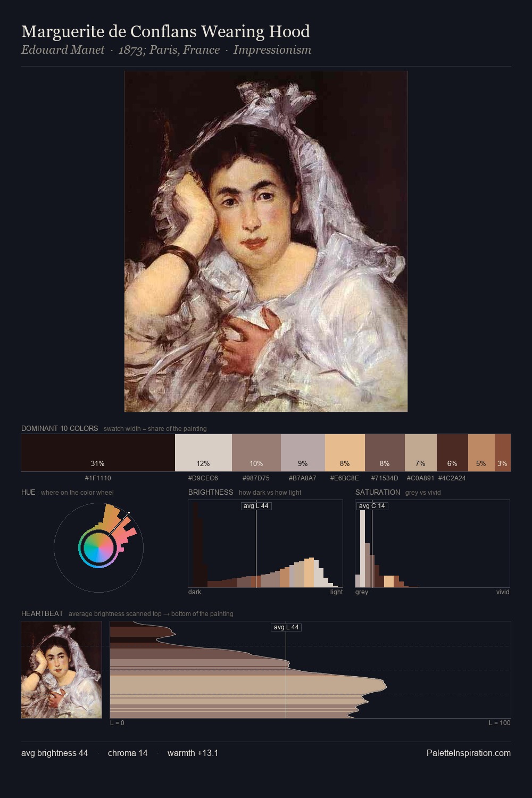Open the PaletteInspiration.com link
The width and height of the screenshot is (532, 798).
click(x=469, y=753)
